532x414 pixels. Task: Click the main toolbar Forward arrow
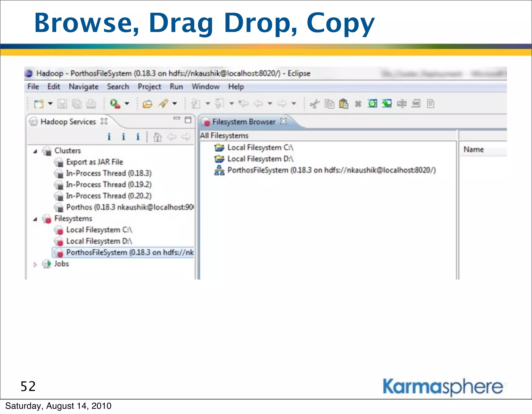[x=282, y=104]
